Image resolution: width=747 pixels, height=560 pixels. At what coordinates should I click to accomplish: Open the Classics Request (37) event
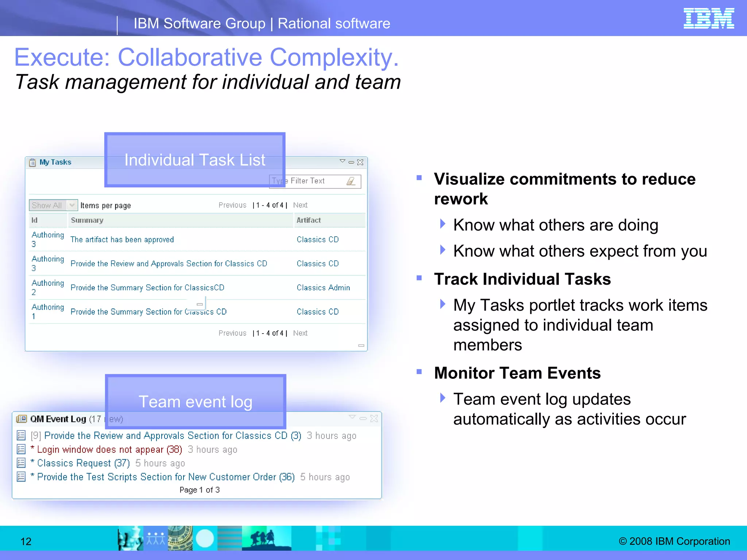[x=80, y=463]
